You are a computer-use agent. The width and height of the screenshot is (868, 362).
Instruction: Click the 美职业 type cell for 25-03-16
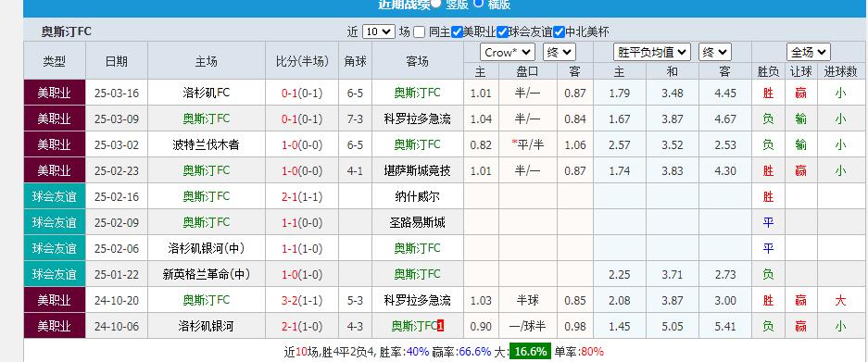pos(55,93)
